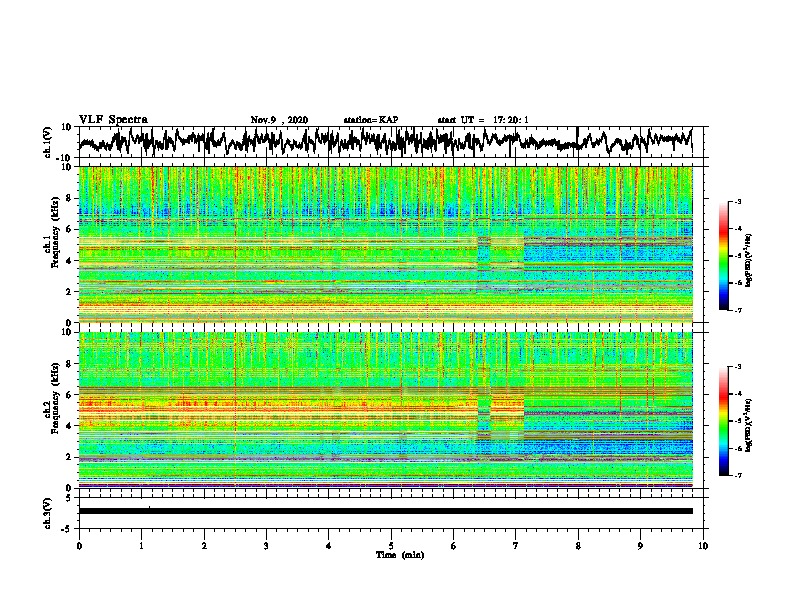Click the "VLF Spectra" title text
The width and height of the screenshot is (792, 612).
click(113, 120)
